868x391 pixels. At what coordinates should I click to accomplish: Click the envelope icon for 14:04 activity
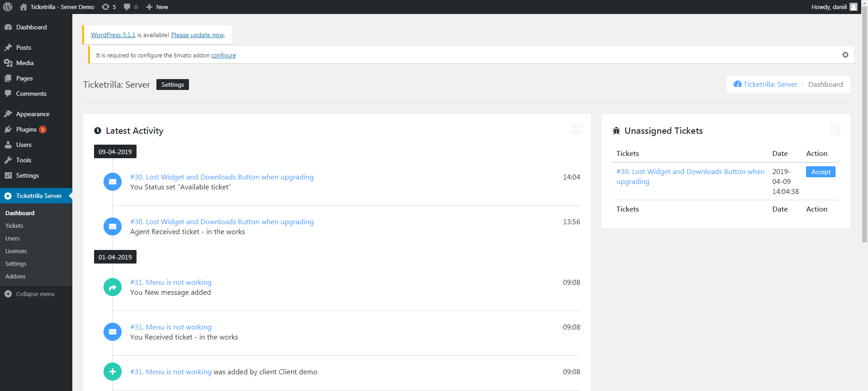point(113,182)
